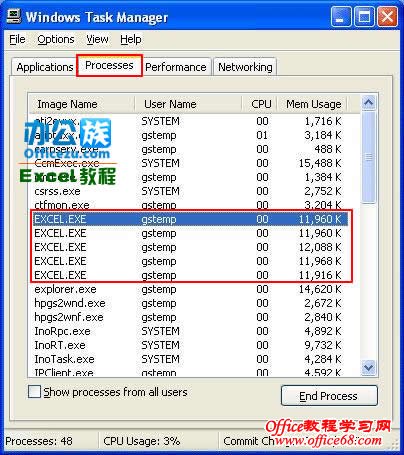Enable Show processes from all users
This screenshot has width=404, height=455.
[x=34, y=392]
